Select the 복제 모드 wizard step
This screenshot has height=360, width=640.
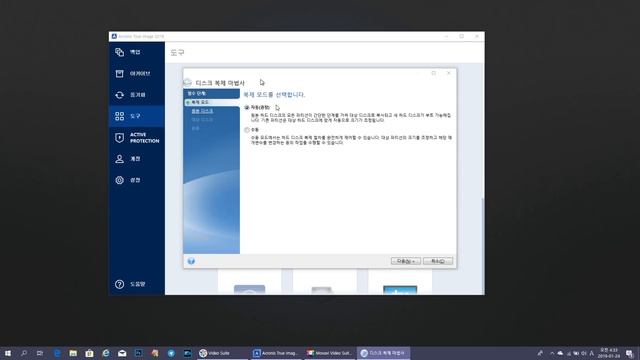point(200,102)
